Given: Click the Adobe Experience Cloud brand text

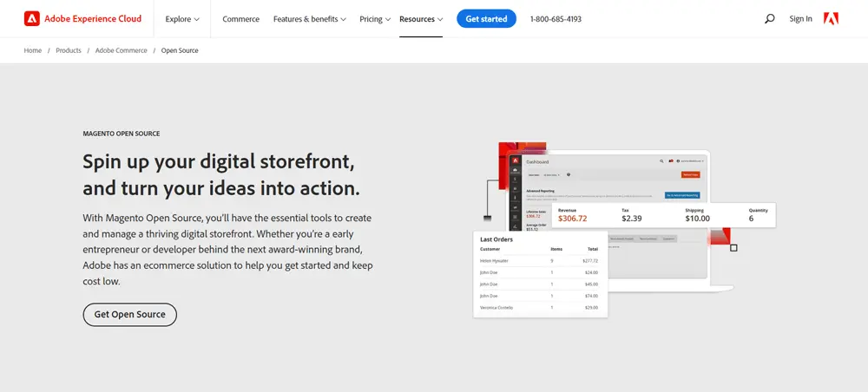Looking at the screenshot, I should pyautogui.click(x=93, y=19).
